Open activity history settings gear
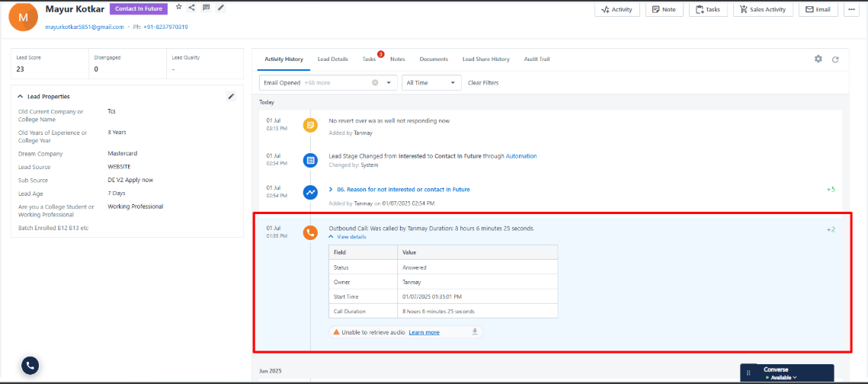The height and width of the screenshot is (384, 868). pyautogui.click(x=818, y=59)
